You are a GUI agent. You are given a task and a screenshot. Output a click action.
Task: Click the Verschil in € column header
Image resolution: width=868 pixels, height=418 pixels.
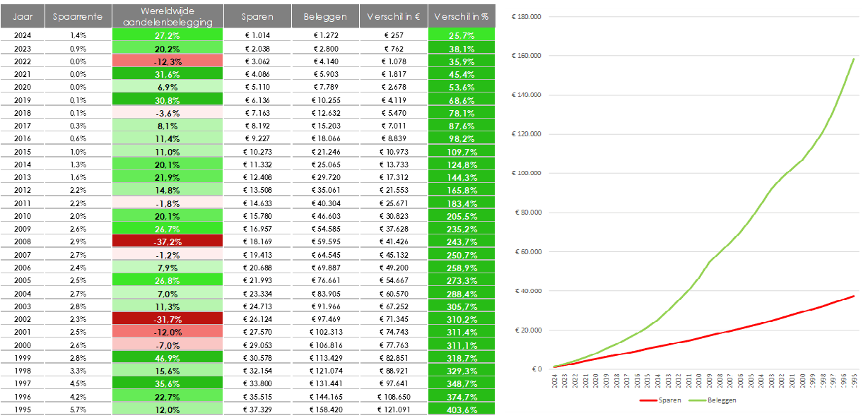click(x=393, y=16)
